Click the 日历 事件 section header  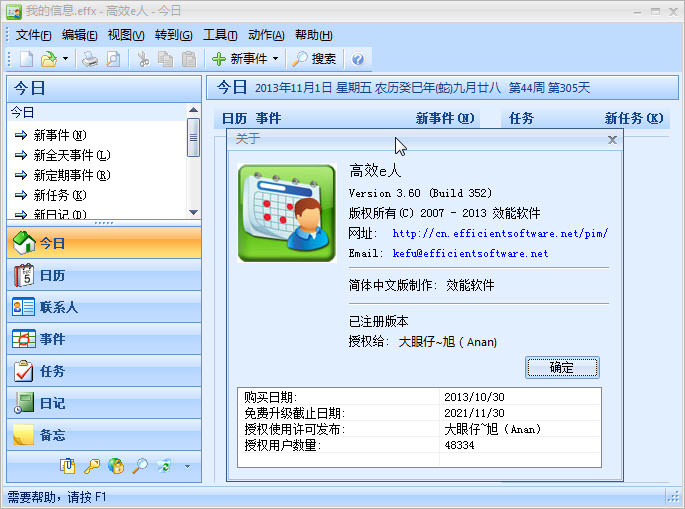click(x=252, y=118)
